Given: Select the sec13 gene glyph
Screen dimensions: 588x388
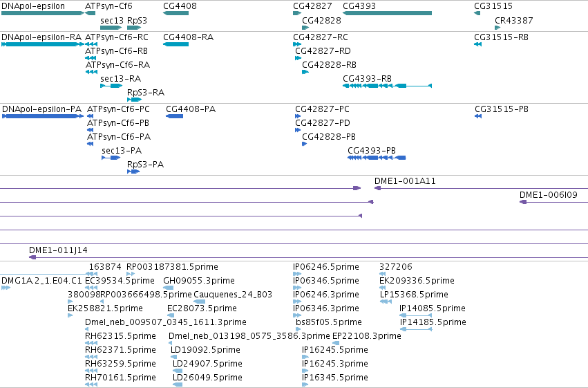Looking at the screenshot, I should (x=111, y=28).
